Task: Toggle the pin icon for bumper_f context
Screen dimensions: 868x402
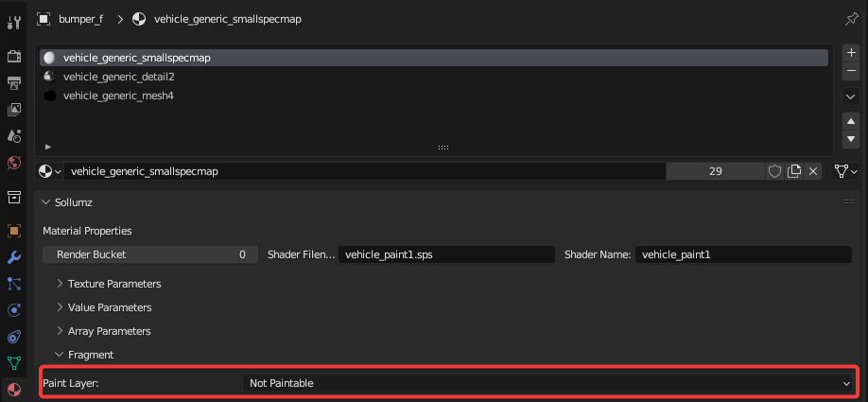Action: pos(849,19)
